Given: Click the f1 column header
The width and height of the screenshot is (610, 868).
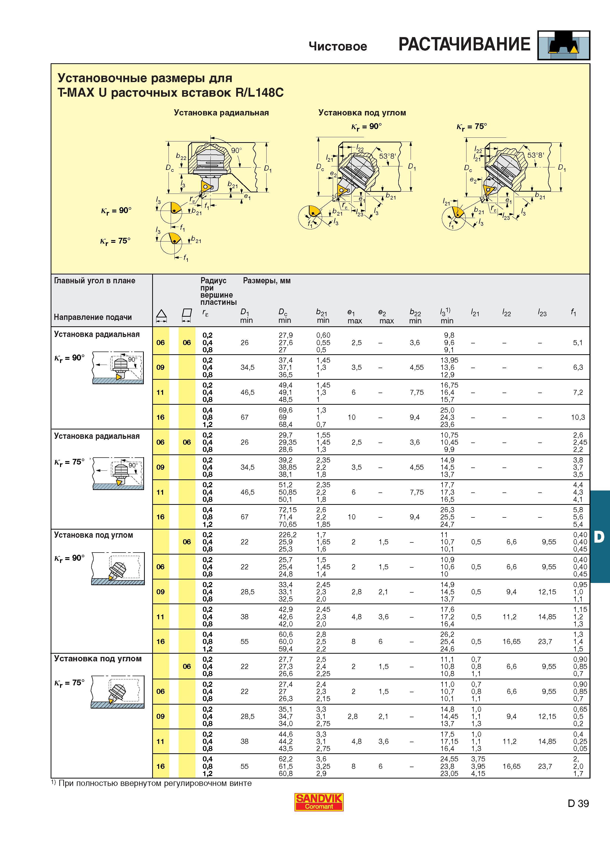Looking at the screenshot, I should pyautogui.click(x=573, y=312).
